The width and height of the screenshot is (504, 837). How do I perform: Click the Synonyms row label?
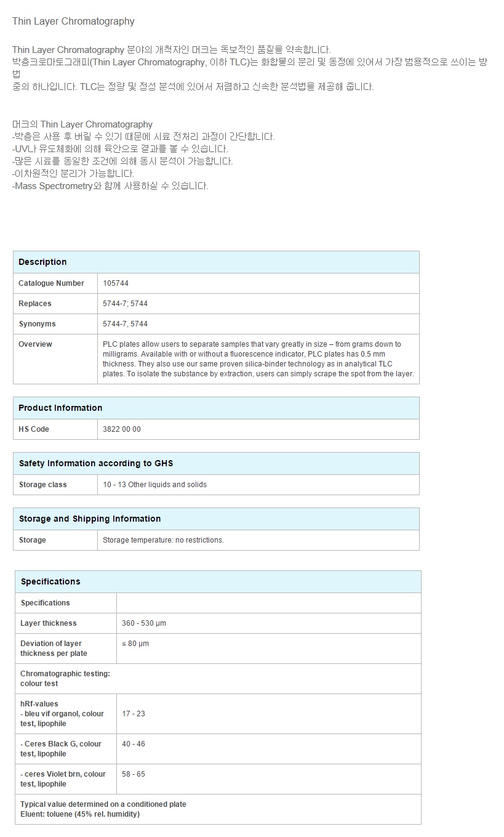(x=37, y=324)
